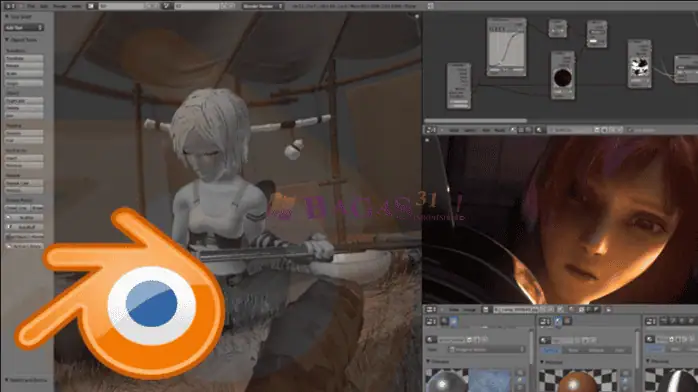Open the View menu in node editor header
The height and width of the screenshot is (392, 698).
pyautogui.click(x=454, y=130)
